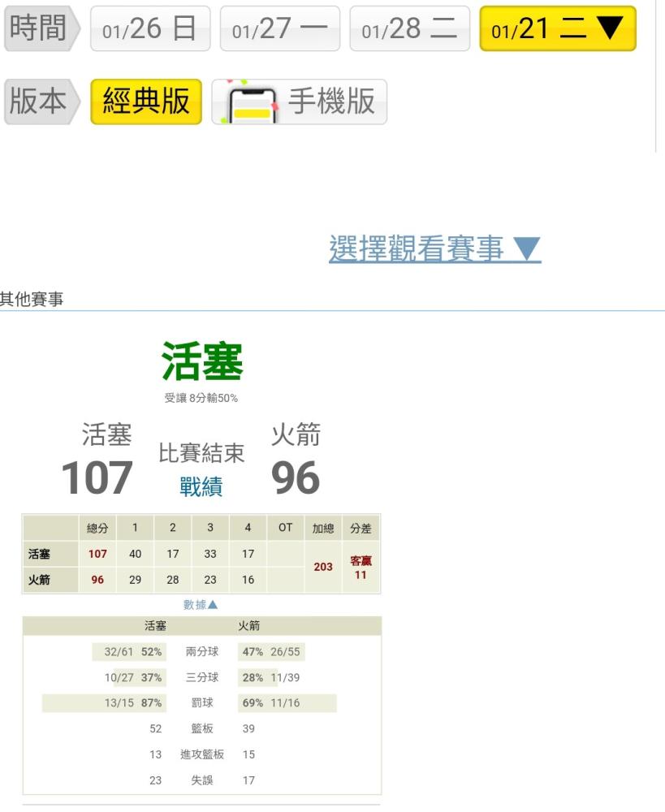
Task: Click the 三分球 stat label
Action: (202, 677)
